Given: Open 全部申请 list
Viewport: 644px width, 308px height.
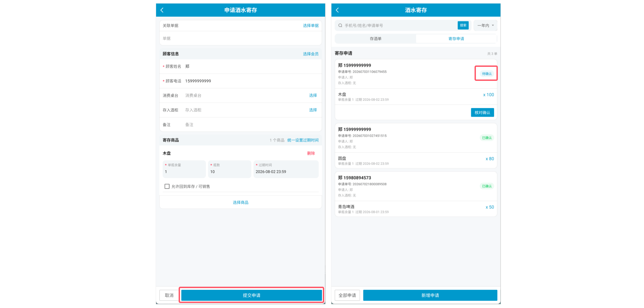Looking at the screenshot, I should tap(347, 295).
